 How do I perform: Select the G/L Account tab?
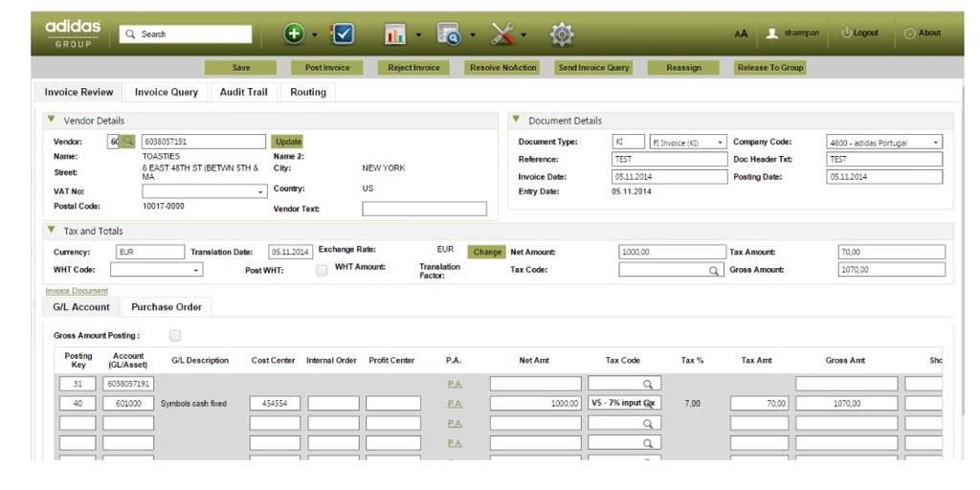[81, 307]
